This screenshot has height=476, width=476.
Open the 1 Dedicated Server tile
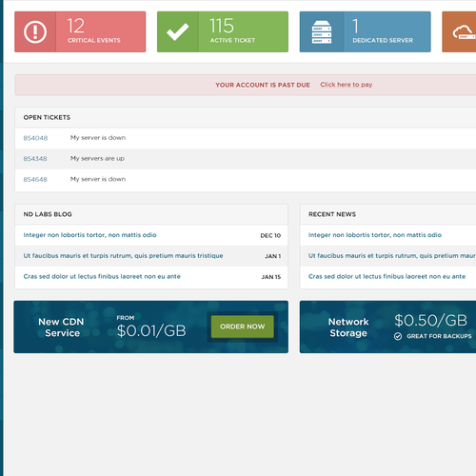coord(365,31)
